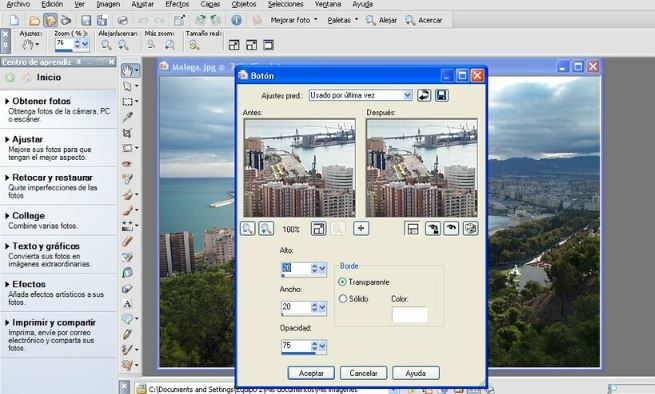Viewport: 655px width, 394px height.
Task: Open the Edición menu
Action: point(52,4)
